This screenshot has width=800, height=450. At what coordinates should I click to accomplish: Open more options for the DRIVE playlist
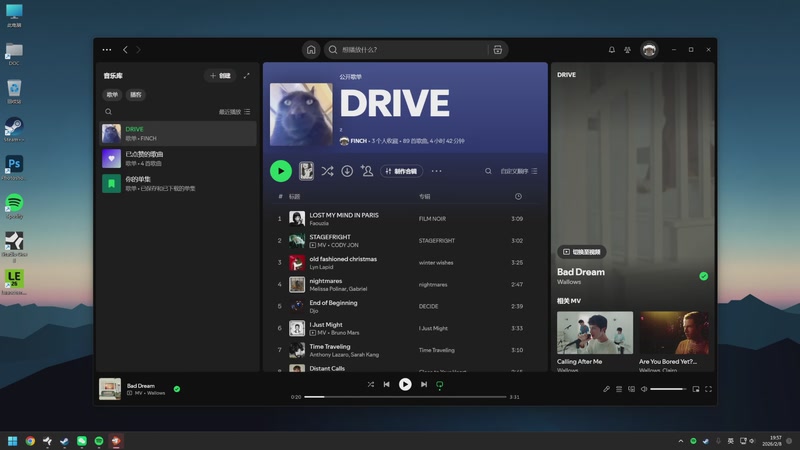pyautogui.click(x=436, y=171)
